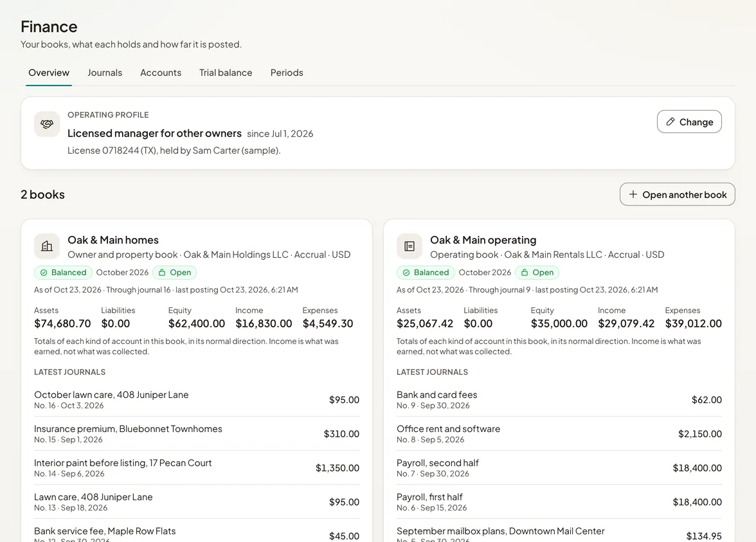Image resolution: width=756 pixels, height=542 pixels.
Task: Click the Balanced check icon on Oak & Main homes
Action: click(x=44, y=273)
